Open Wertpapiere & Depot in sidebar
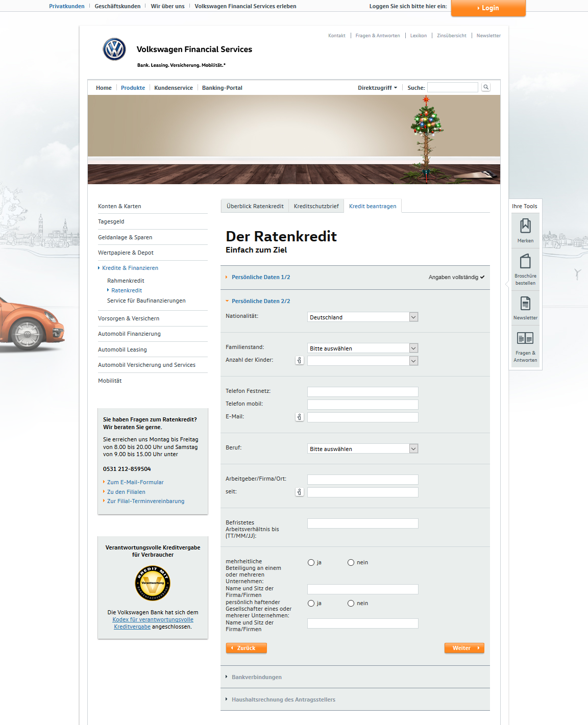 (x=126, y=253)
